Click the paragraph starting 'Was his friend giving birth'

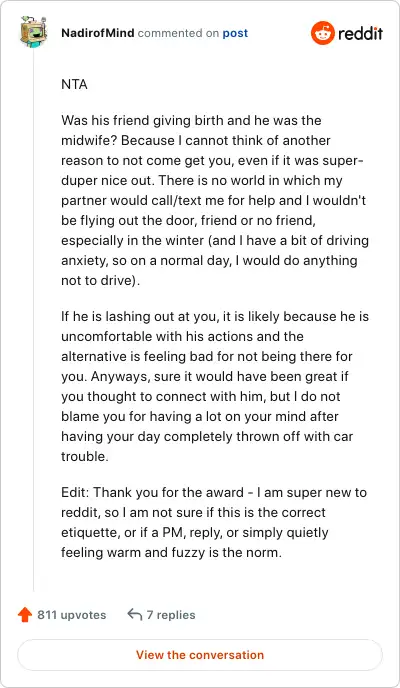(215, 201)
